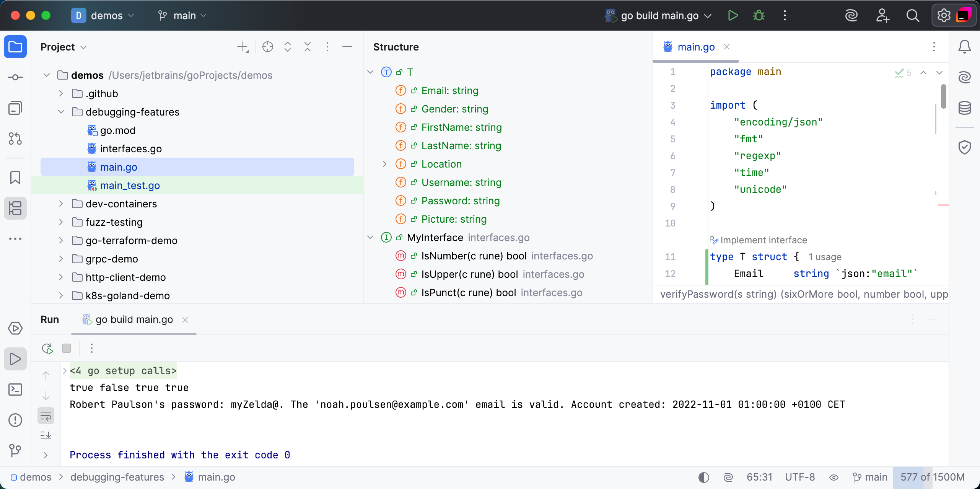Toggle reader mode eye icon in status bar

coord(834,477)
